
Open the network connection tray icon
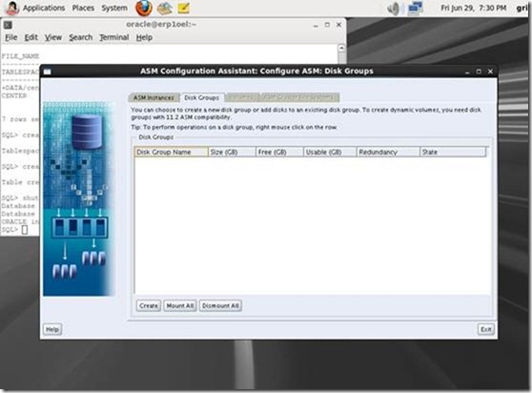click(415, 9)
